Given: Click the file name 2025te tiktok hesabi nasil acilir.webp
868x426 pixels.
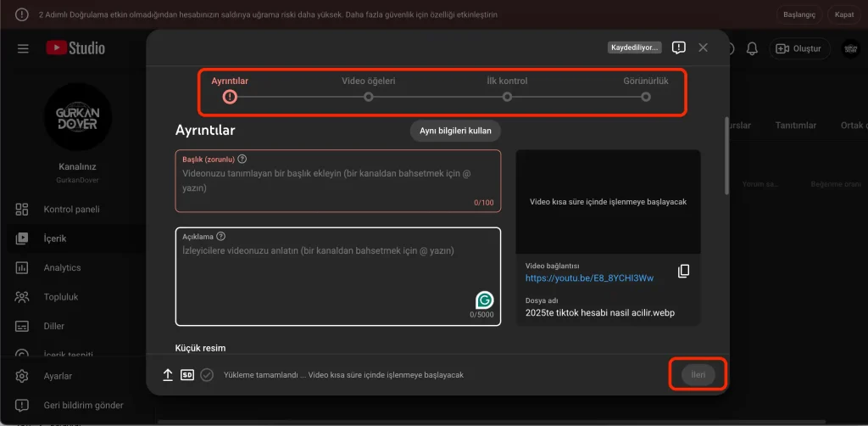Looking at the screenshot, I should 600,312.
